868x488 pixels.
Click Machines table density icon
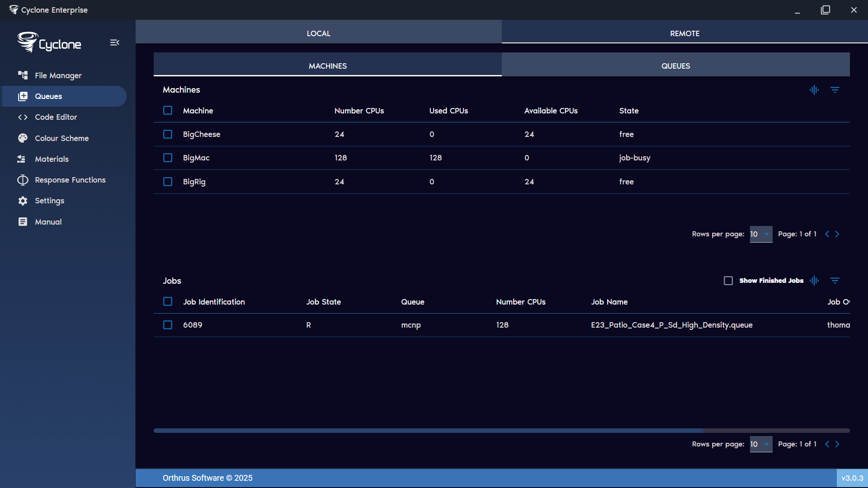[814, 90]
